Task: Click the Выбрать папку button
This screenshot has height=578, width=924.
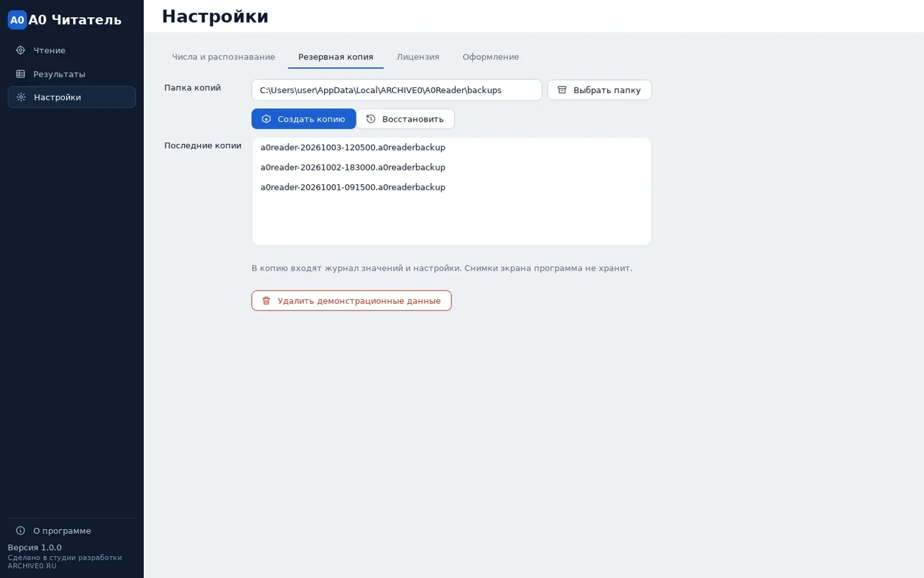Action: click(599, 90)
